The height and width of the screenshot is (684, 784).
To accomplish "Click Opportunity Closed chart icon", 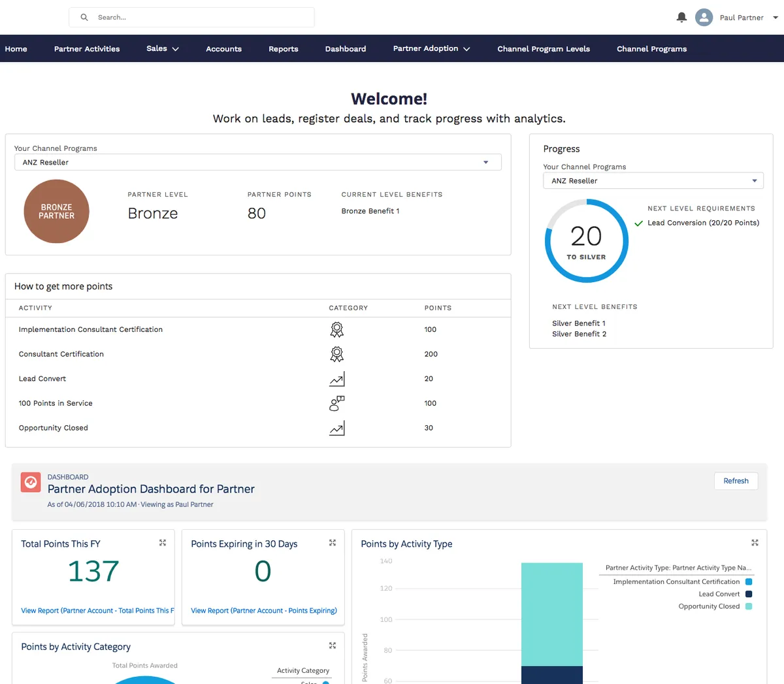I will coord(336,428).
